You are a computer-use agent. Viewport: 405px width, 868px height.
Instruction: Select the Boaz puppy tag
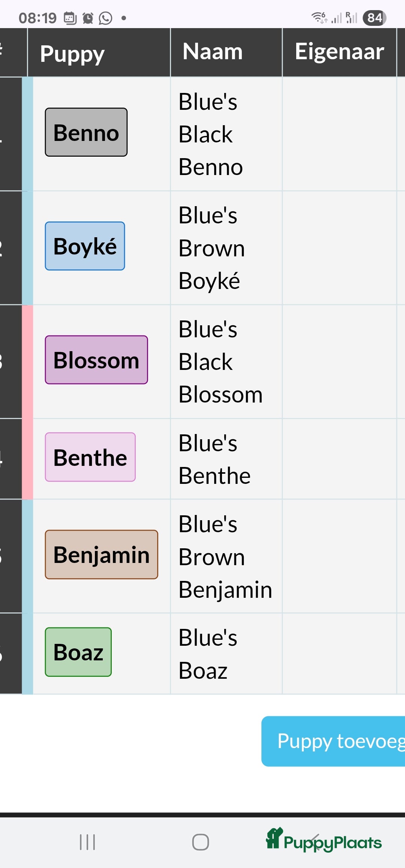pos(78,652)
